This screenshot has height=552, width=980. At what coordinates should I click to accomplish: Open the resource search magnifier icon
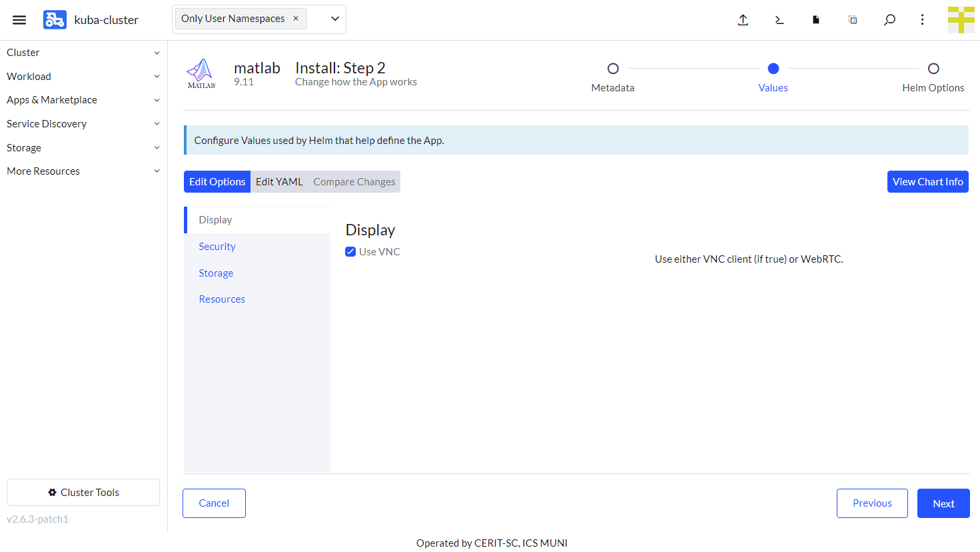(889, 20)
